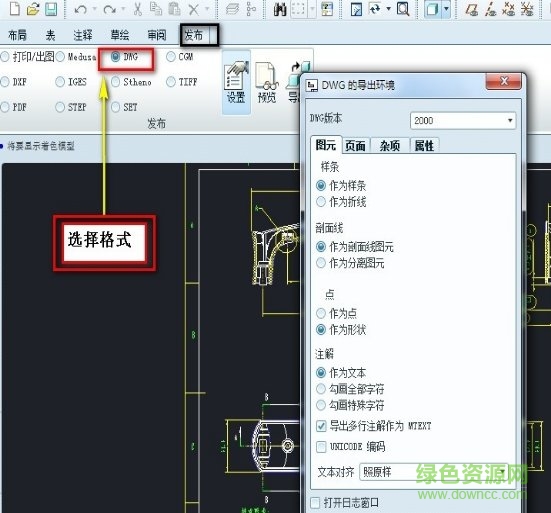Viewport: 551px width, 513px height.
Task: Toggle datum point display icon
Action: click(x=508, y=9)
